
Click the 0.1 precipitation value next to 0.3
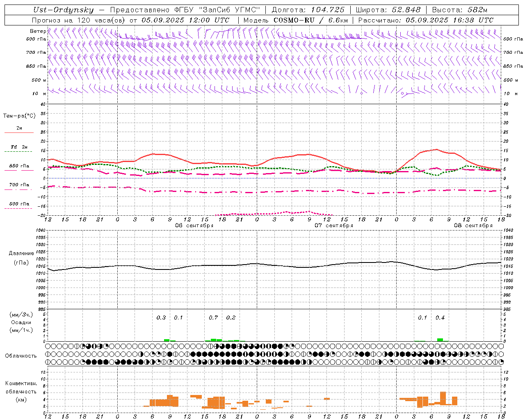click(x=178, y=318)
